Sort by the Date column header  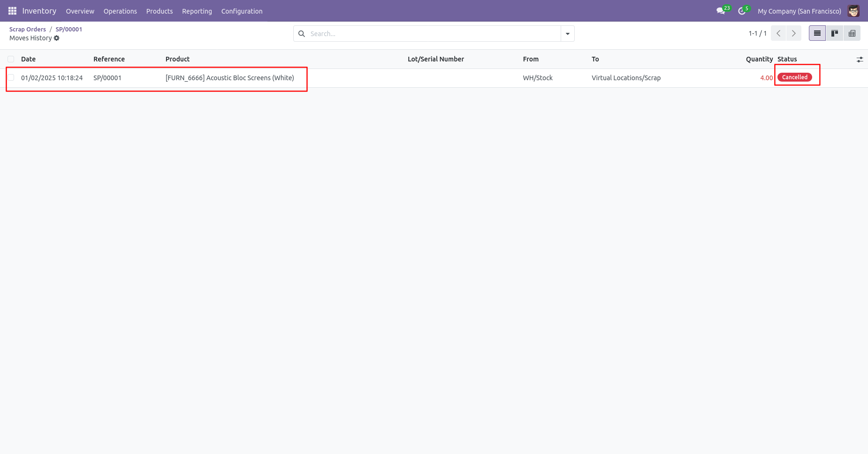tap(29, 59)
